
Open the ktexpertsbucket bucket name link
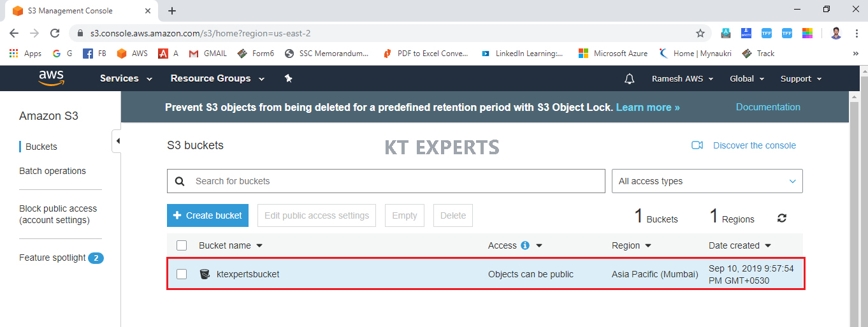point(248,274)
